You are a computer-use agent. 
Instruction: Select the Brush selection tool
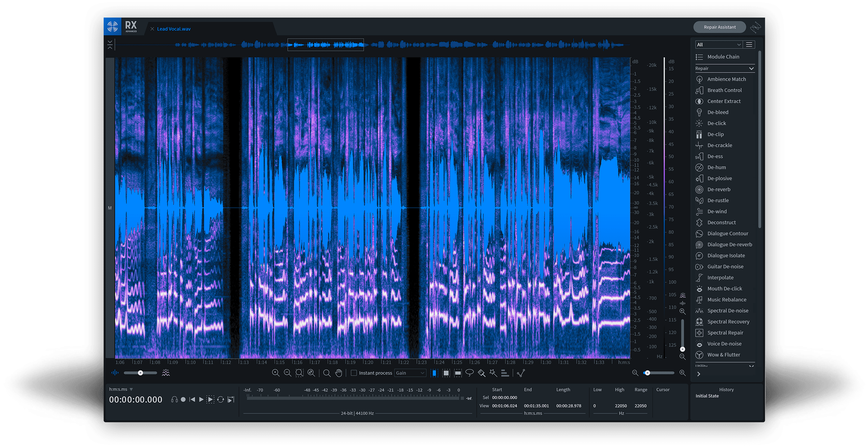point(482,373)
